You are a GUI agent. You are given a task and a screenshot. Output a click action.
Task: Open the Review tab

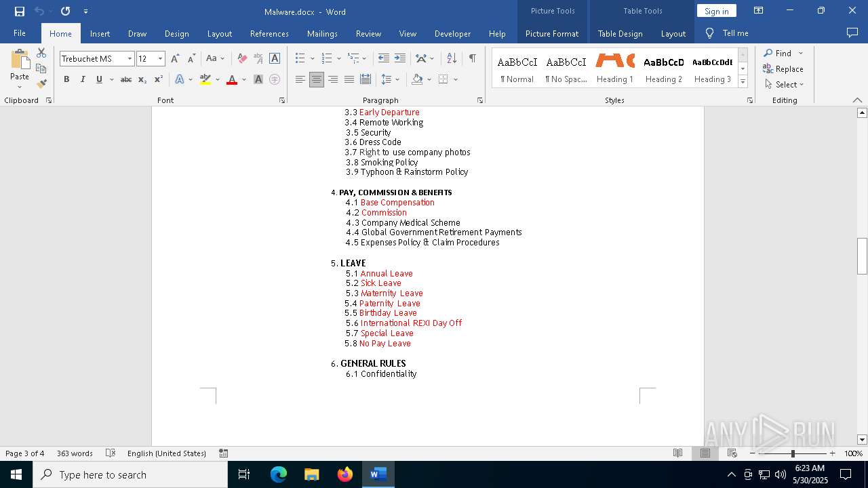pos(368,33)
